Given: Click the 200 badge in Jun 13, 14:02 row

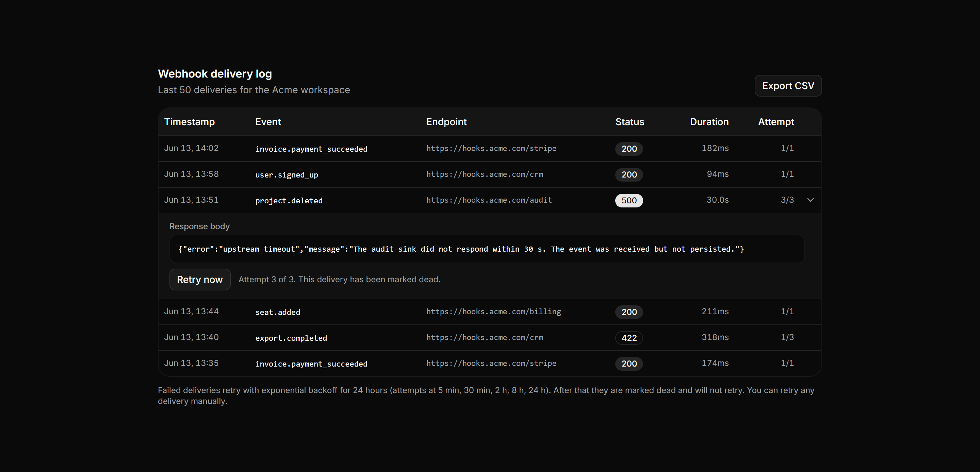Looking at the screenshot, I should 629,149.
